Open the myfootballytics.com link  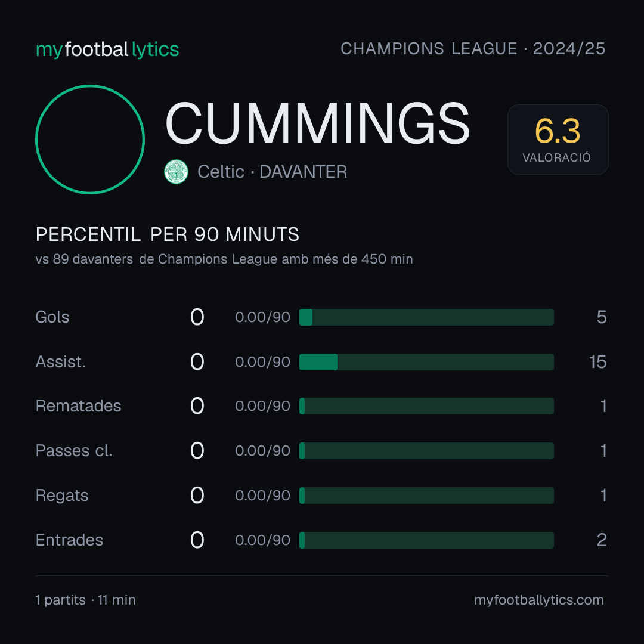pos(539,600)
